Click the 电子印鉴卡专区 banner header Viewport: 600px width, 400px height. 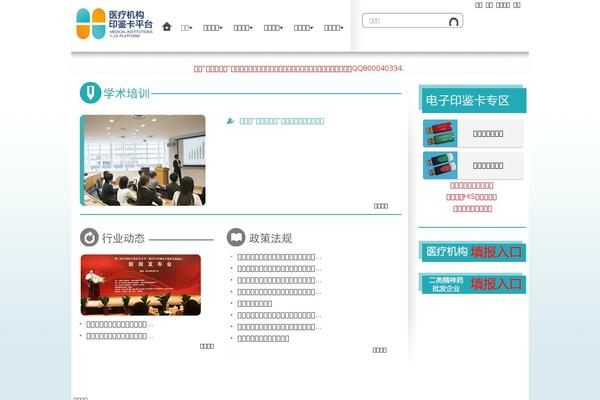(473, 99)
